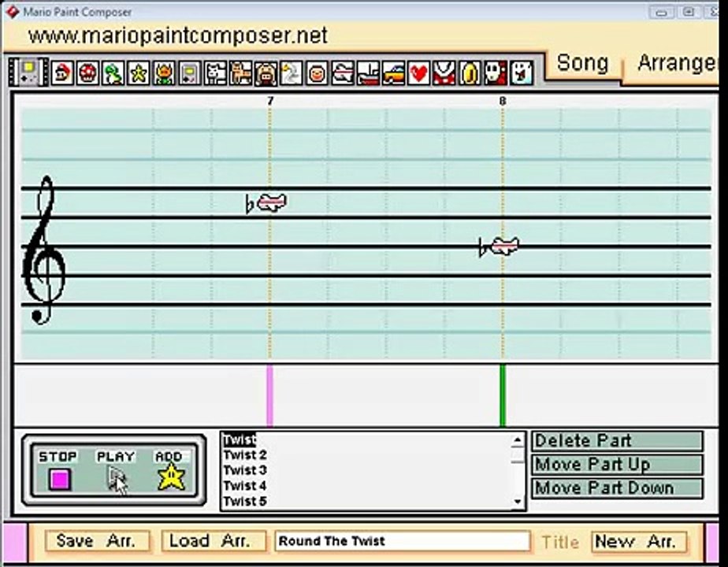Select the Coin instrument
This screenshot has width=728, height=567.
pyautogui.click(x=470, y=73)
